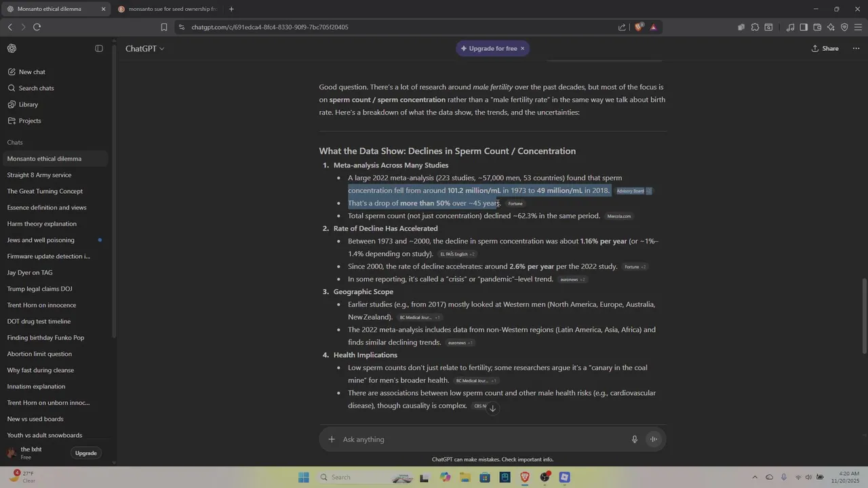Show hidden icons in system tray
The width and height of the screenshot is (868, 488).
pos(755,477)
